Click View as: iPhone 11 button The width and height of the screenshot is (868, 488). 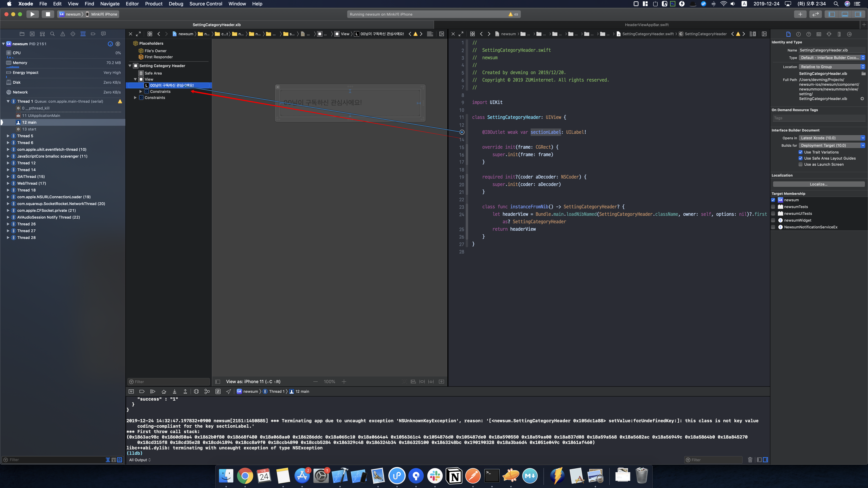tap(253, 382)
